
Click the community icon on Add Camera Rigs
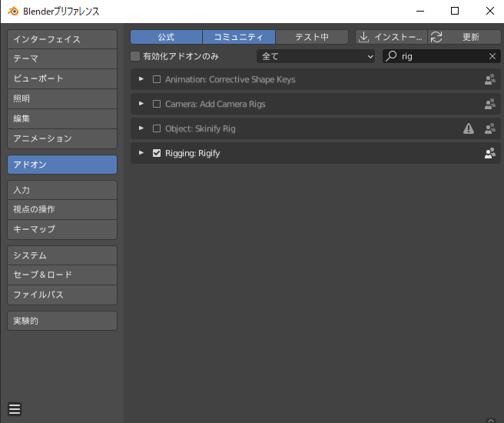(x=489, y=104)
